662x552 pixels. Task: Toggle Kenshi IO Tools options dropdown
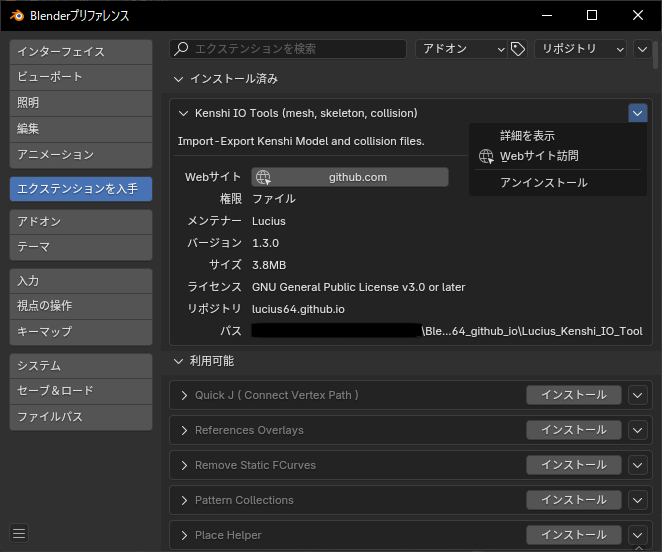pyautogui.click(x=638, y=113)
